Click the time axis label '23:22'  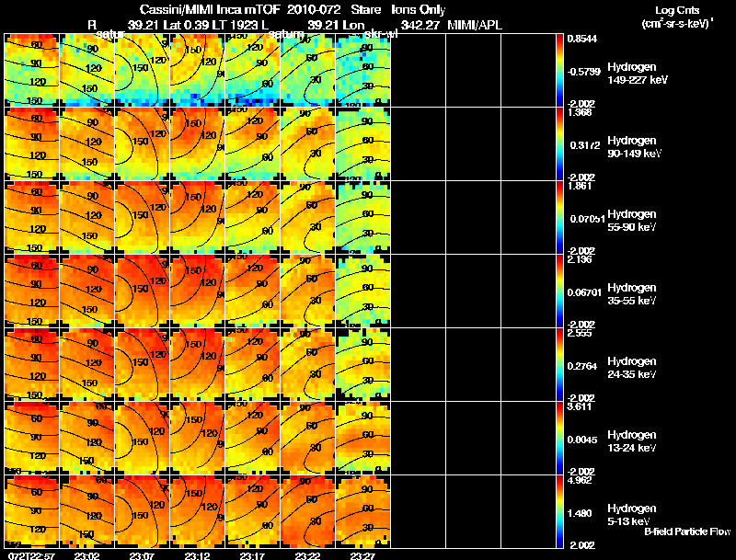[307, 555]
